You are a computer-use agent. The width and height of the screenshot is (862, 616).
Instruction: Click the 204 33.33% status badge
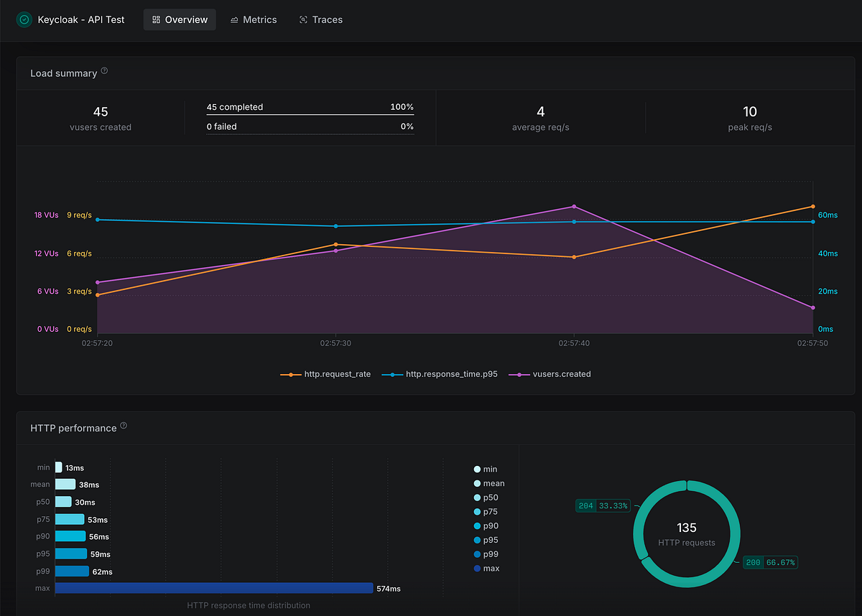click(x=602, y=505)
